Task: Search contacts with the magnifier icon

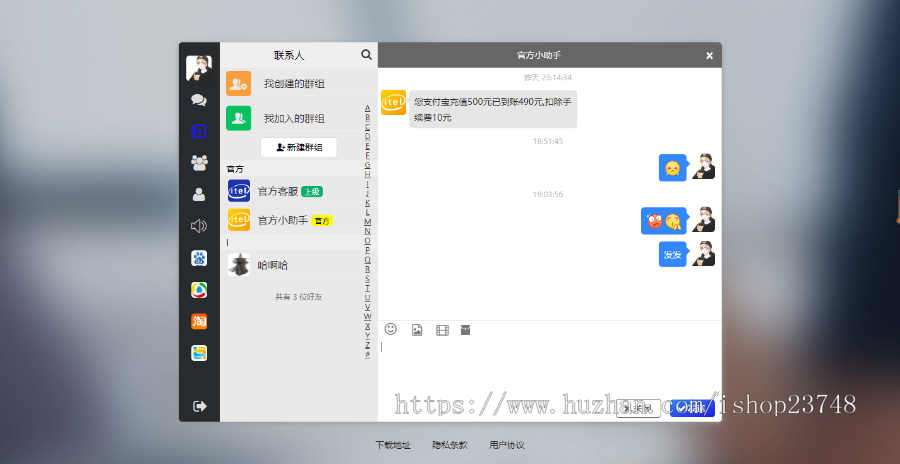Action: click(x=366, y=55)
